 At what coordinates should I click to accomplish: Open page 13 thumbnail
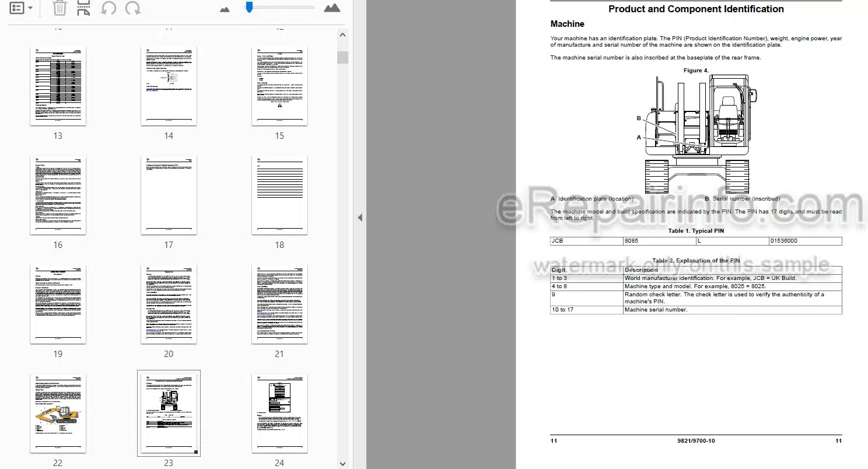[58, 86]
